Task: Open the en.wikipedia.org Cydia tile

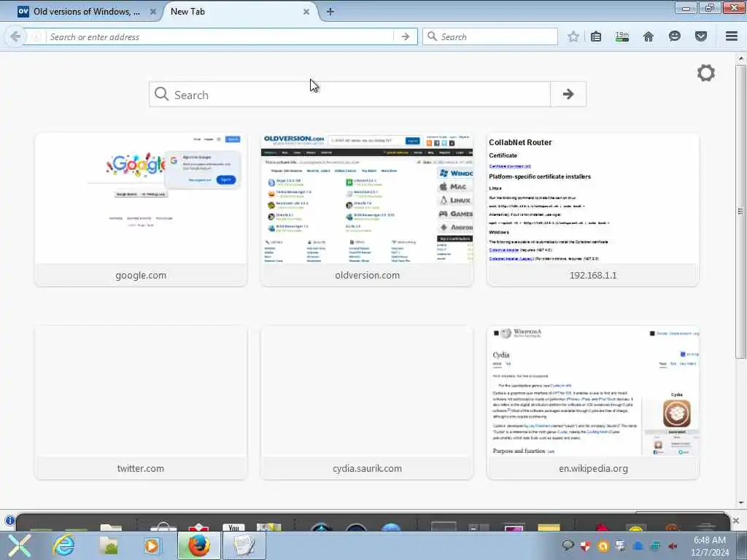Action: tap(592, 402)
